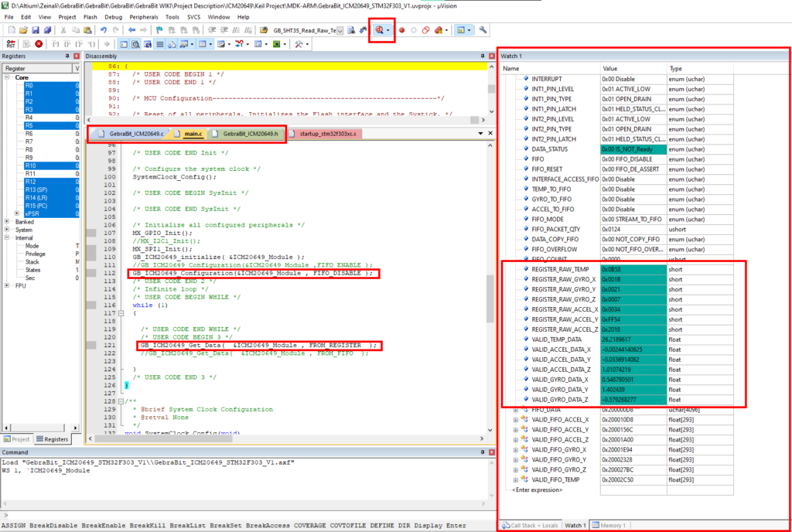Expand the Banked register group
The width and height of the screenshot is (792, 532).
coord(6,222)
